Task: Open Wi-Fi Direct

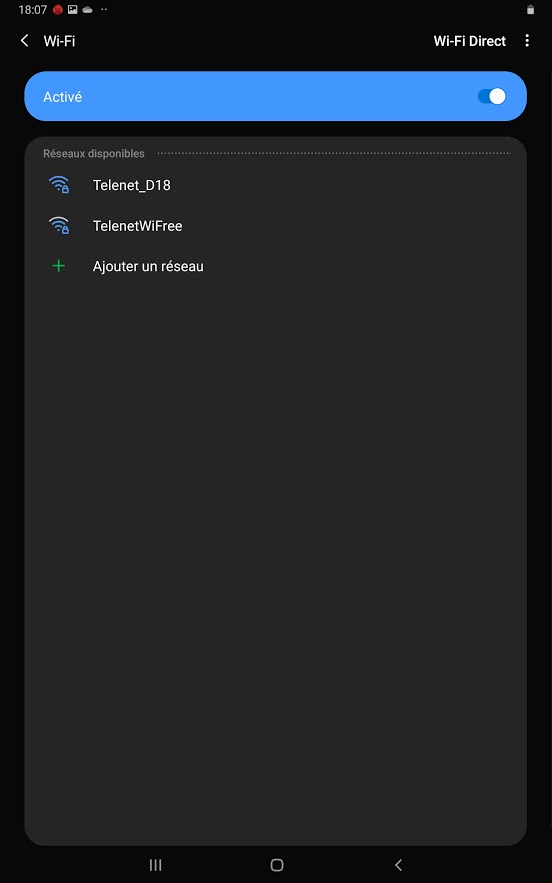Action: coord(470,41)
